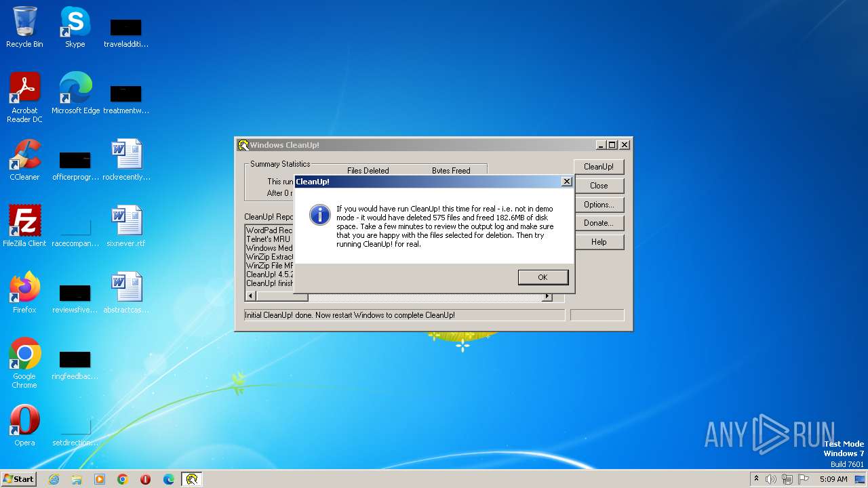Open Acrobat Reader DC desktop shortcut
This screenshot has height=488, width=868.
[x=24, y=98]
